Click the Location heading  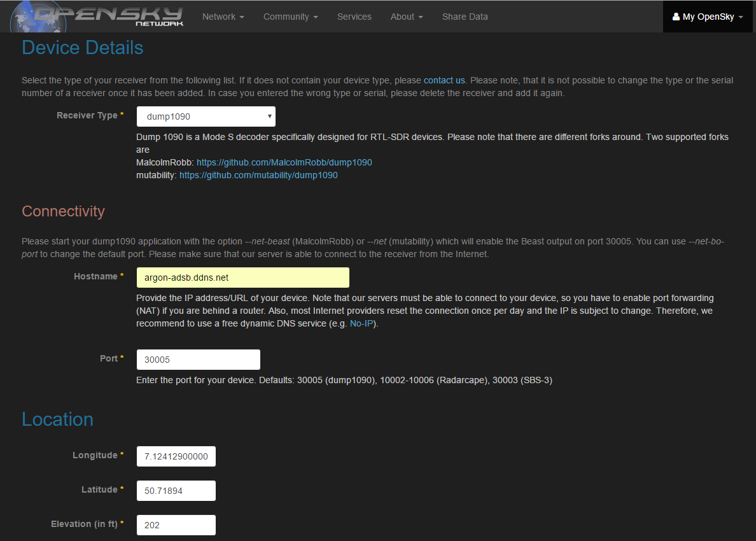[57, 419]
